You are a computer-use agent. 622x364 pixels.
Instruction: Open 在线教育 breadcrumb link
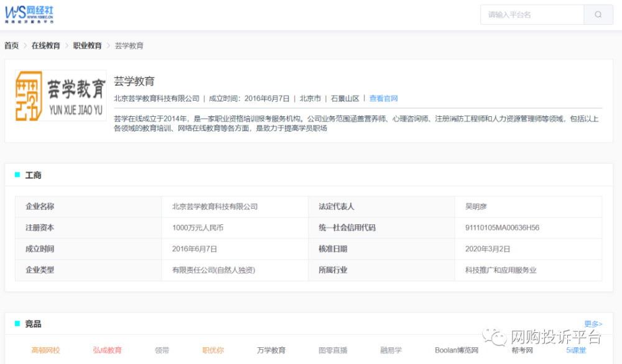(46, 46)
